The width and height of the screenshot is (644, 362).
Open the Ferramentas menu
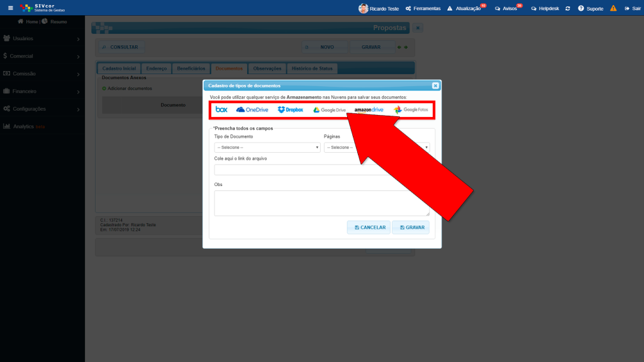(x=423, y=8)
